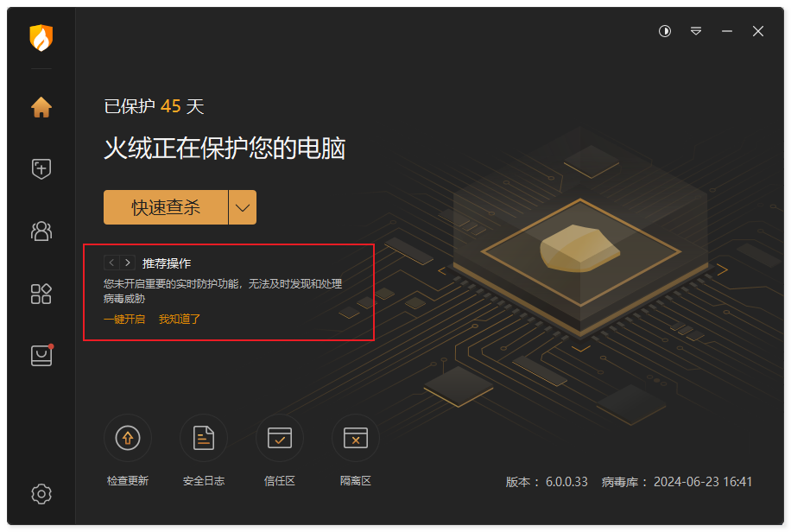Viewport: 791px width, 532px height.
Task: Open the Home tab in sidebar
Action: (x=41, y=107)
